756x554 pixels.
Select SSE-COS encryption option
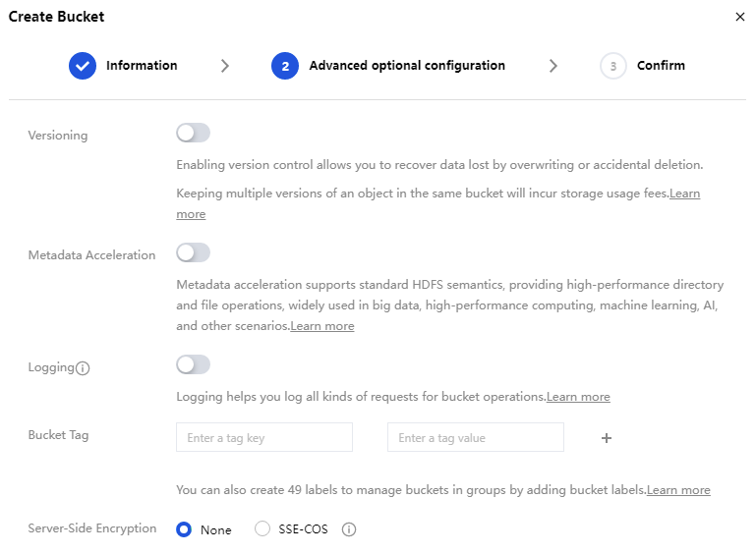[x=262, y=529]
